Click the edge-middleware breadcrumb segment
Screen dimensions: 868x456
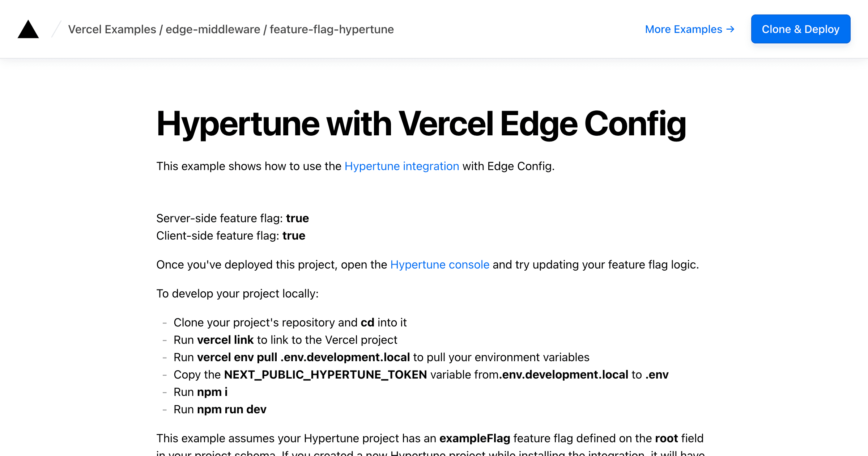213,29
